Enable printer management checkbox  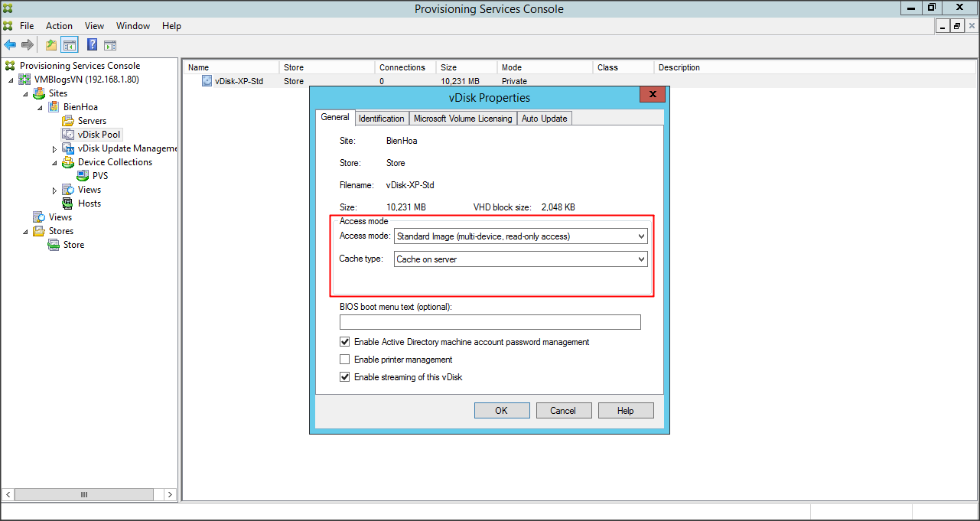pos(345,360)
